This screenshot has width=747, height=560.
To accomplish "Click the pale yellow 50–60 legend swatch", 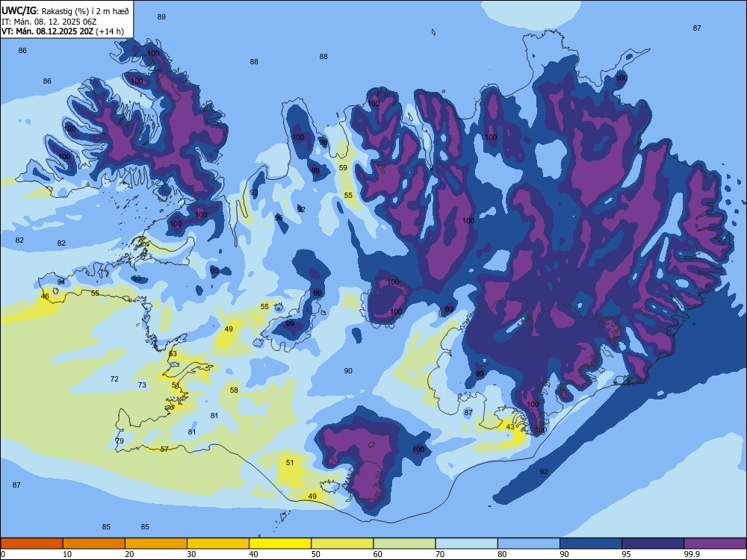I will (x=343, y=544).
